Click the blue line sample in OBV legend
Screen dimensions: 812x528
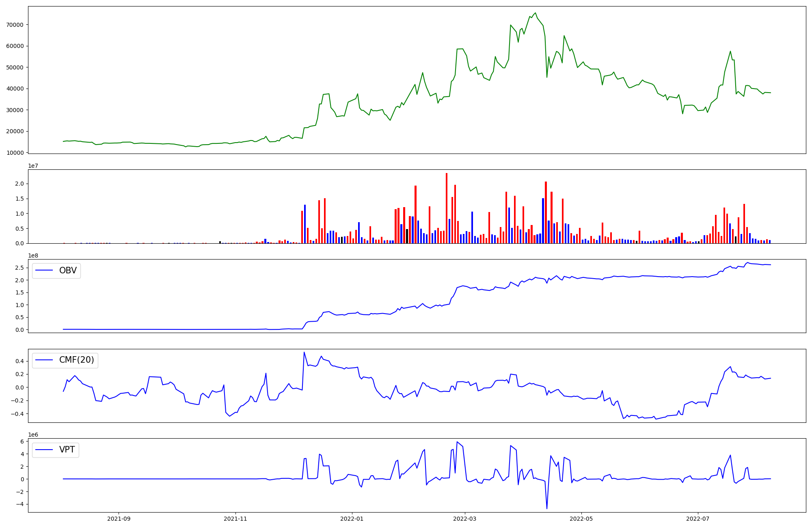click(x=44, y=270)
